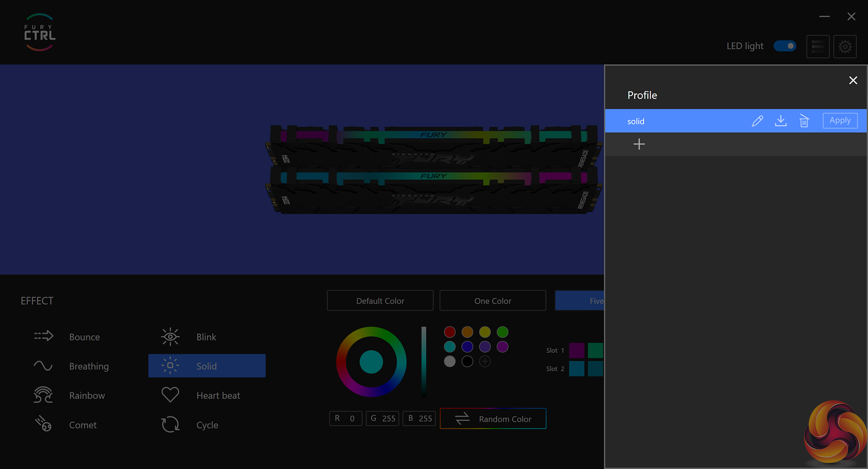Open settings gear icon
The height and width of the screenshot is (469, 868).
[845, 46]
